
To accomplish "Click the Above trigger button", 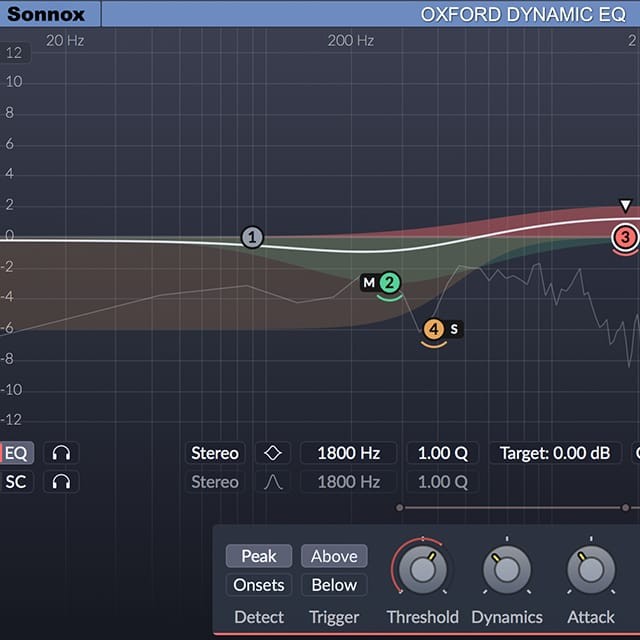I will click(334, 556).
